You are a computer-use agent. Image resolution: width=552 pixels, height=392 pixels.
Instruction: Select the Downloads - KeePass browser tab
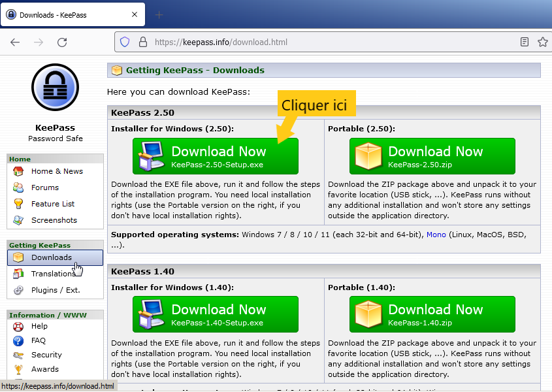(x=73, y=14)
